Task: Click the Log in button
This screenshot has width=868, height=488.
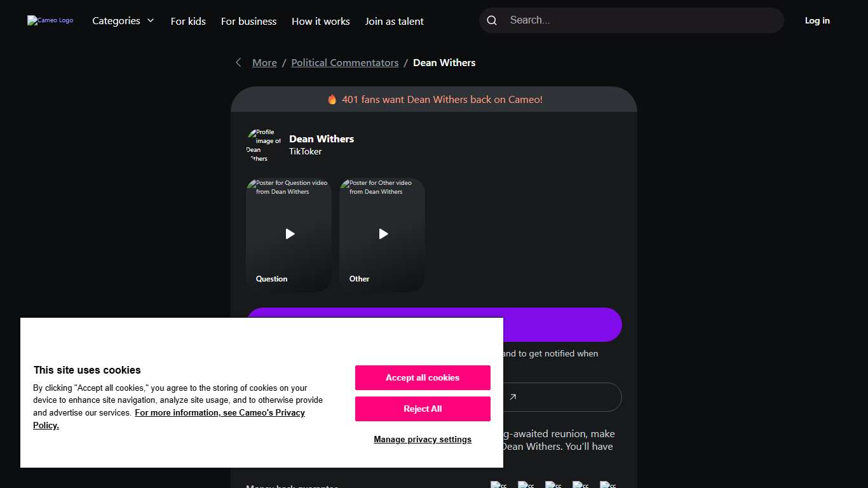Action: pos(817,21)
